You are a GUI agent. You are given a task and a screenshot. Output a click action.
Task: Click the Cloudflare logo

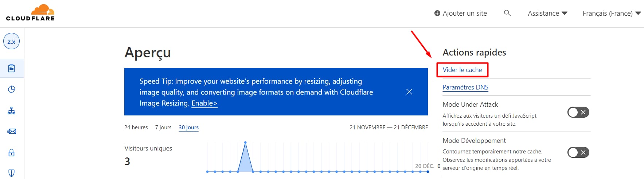(30, 13)
